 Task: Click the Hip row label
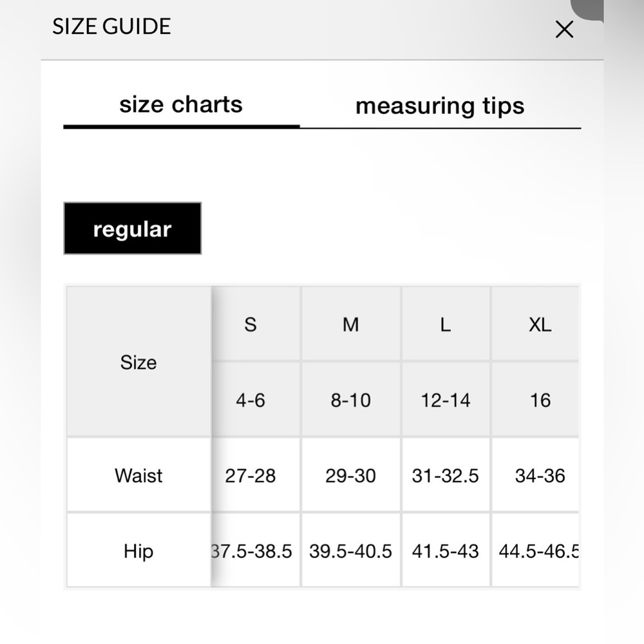click(139, 551)
